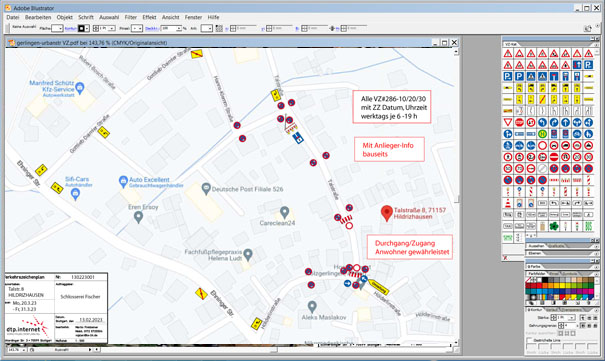
Task: Open the Fenster menu
Action: (193, 17)
